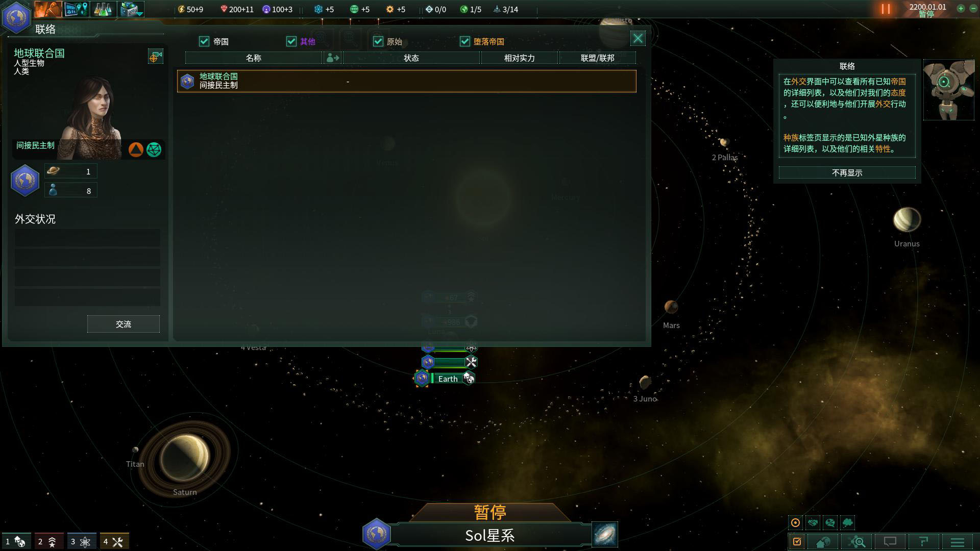The height and width of the screenshot is (551, 980).
Task: Click 不再显示 do not show again button
Action: (847, 172)
